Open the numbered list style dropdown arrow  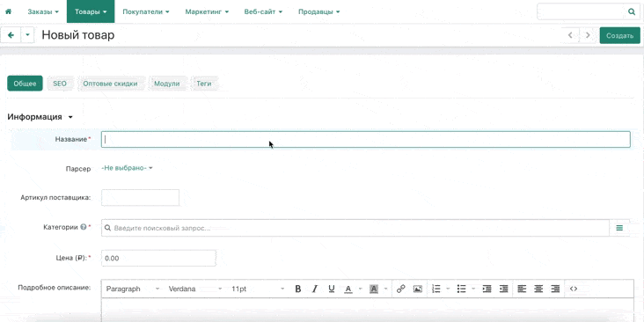(x=448, y=289)
